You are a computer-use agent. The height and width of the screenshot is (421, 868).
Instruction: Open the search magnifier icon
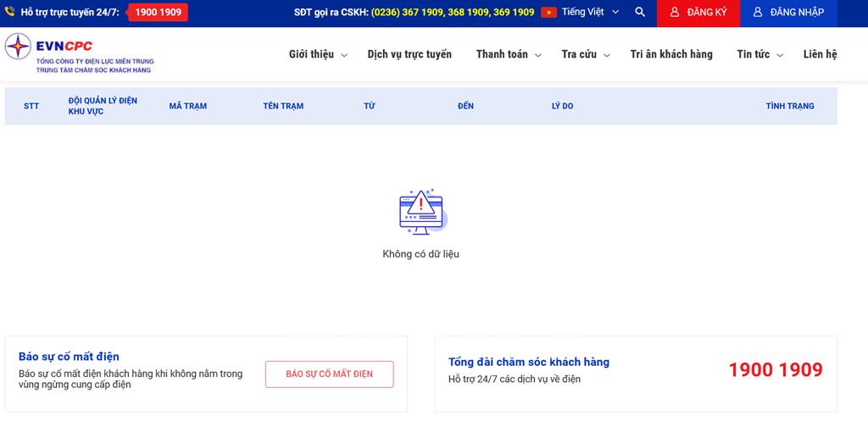(x=640, y=13)
